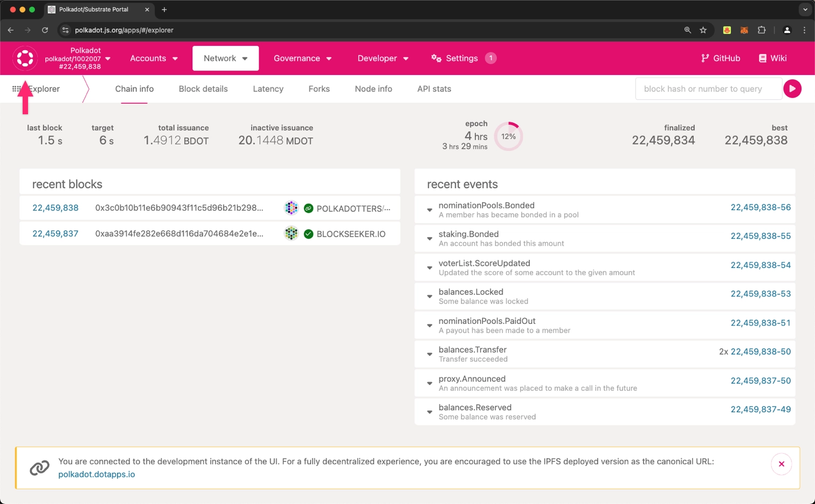The width and height of the screenshot is (815, 504).
Task: Open the apps grid icon beside Explorer
Action: click(16, 89)
